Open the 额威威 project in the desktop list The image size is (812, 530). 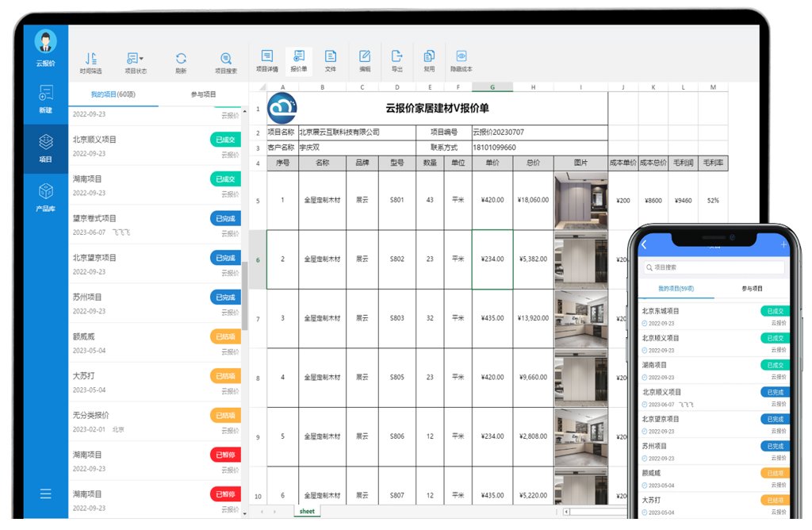155,343
